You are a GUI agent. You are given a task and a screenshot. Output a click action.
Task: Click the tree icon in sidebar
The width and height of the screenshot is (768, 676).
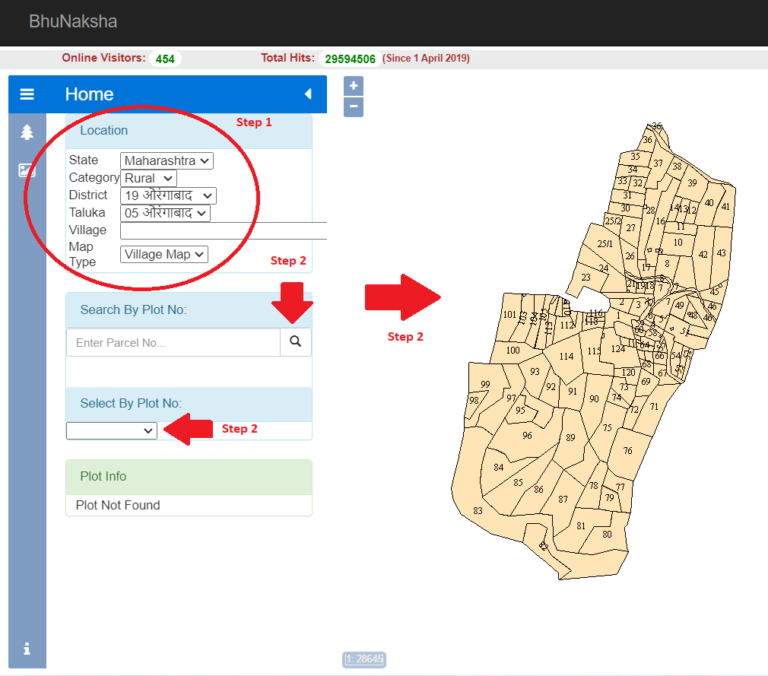point(27,132)
